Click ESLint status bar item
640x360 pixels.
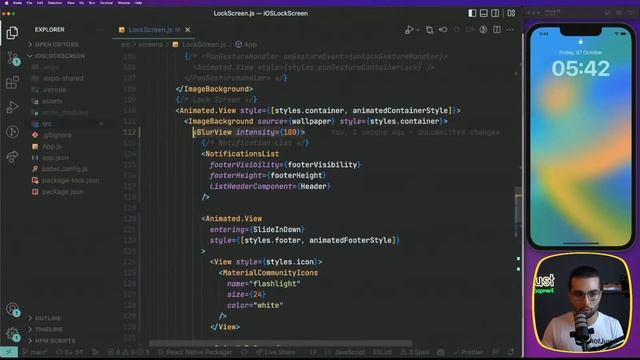point(382,352)
